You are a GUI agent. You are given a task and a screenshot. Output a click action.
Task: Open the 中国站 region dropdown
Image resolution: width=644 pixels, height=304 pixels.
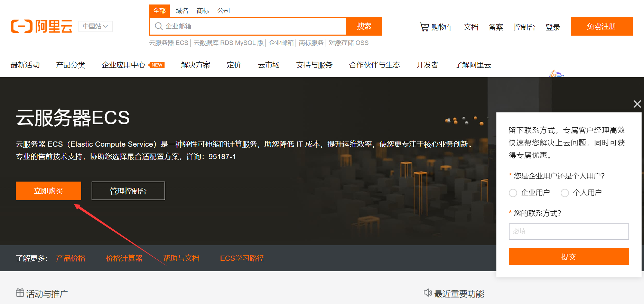coord(95,26)
